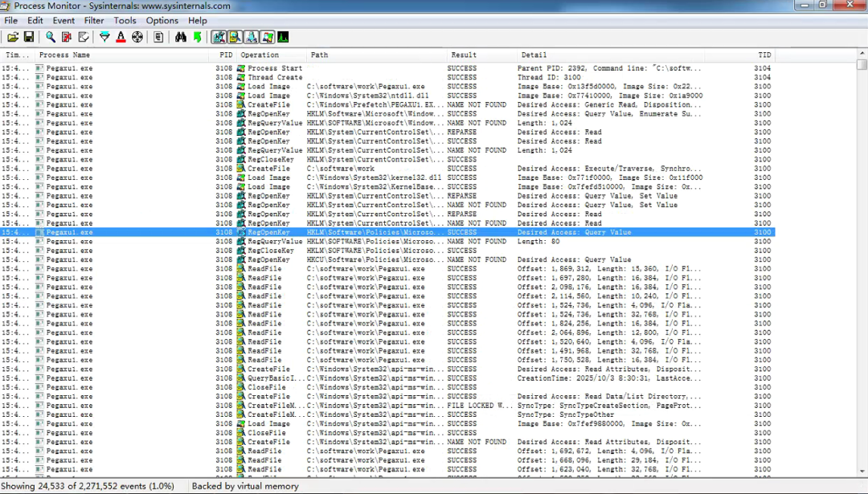
Task: Save the capture with floppy disk icon
Action: coord(29,37)
